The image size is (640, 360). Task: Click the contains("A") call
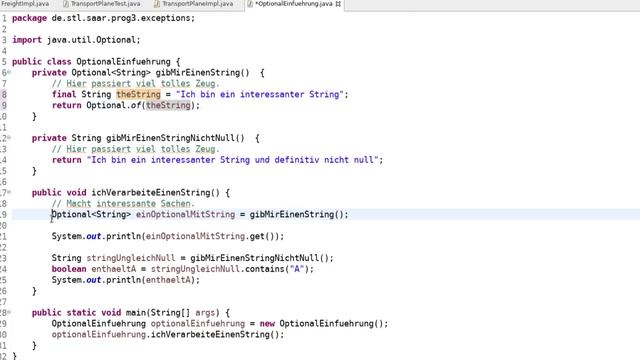point(277,269)
